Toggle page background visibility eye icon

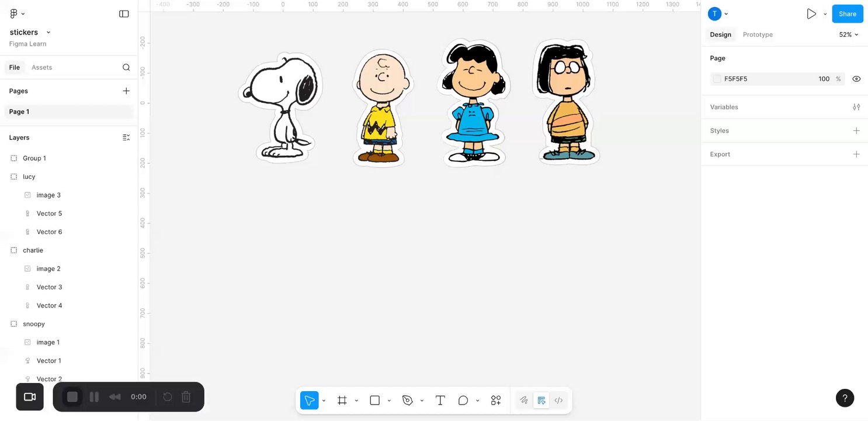[x=856, y=79]
